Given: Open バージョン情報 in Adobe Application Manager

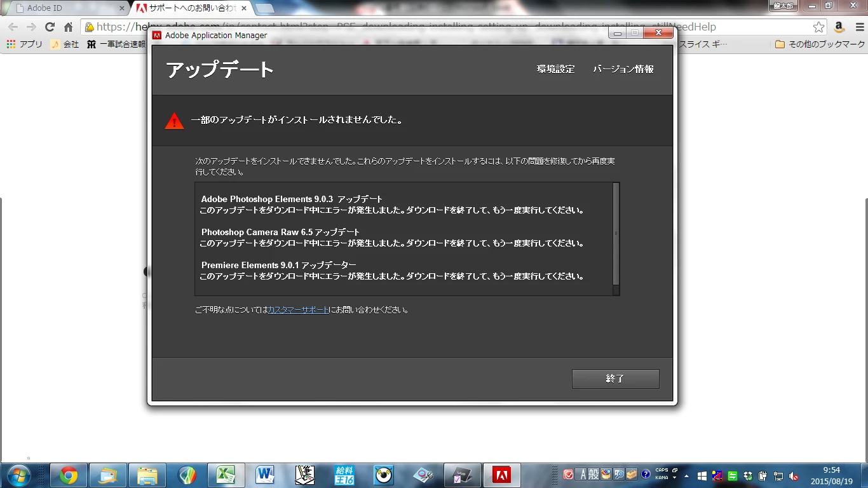Looking at the screenshot, I should point(623,69).
